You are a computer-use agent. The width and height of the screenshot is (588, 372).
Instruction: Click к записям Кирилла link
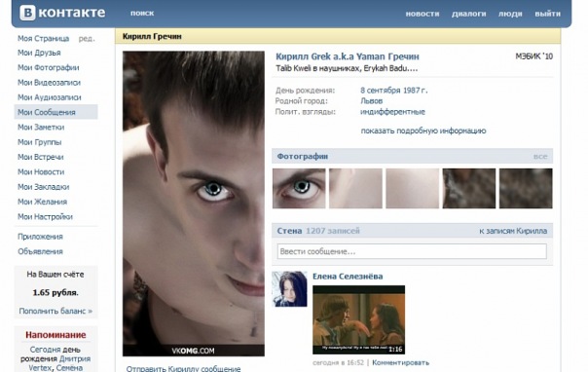pos(513,231)
